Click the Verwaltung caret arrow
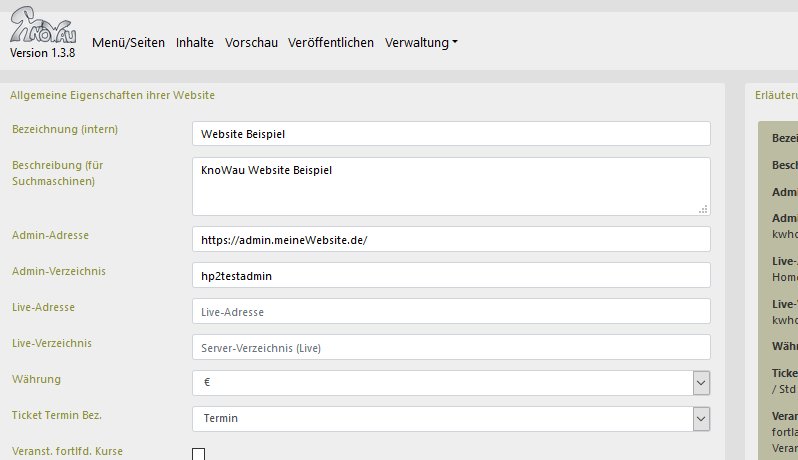The image size is (798, 460). click(455, 43)
